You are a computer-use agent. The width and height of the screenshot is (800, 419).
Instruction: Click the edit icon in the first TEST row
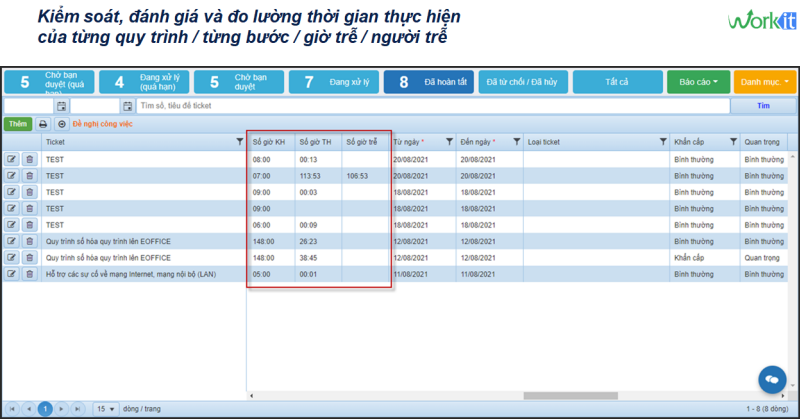pos(12,159)
